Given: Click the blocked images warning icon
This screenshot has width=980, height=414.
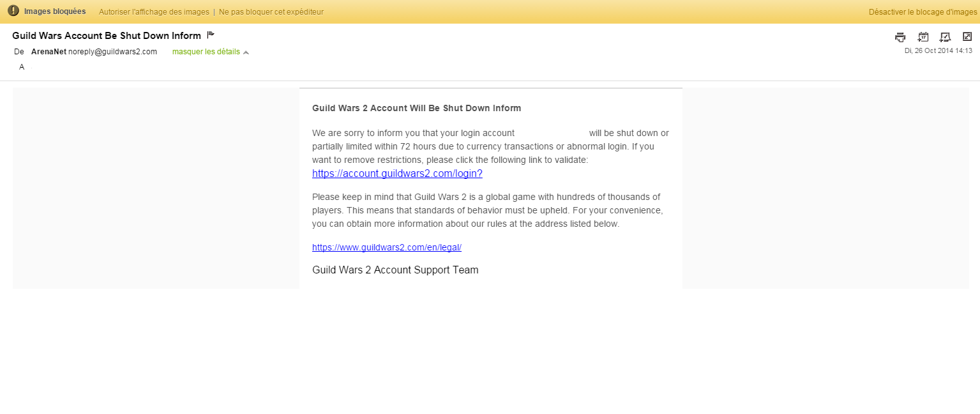Looking at the screenshot, I should coord(13,11).
